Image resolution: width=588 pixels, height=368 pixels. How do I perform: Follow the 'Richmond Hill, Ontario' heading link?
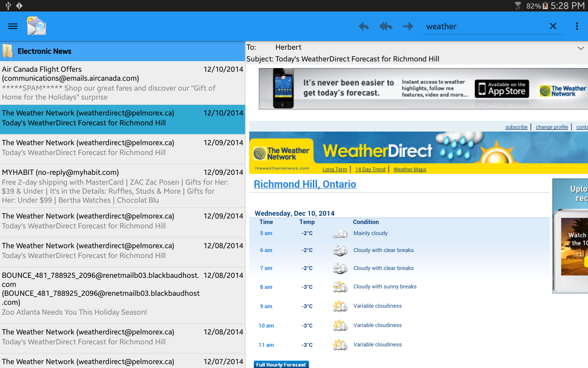(x=305, y=184)
